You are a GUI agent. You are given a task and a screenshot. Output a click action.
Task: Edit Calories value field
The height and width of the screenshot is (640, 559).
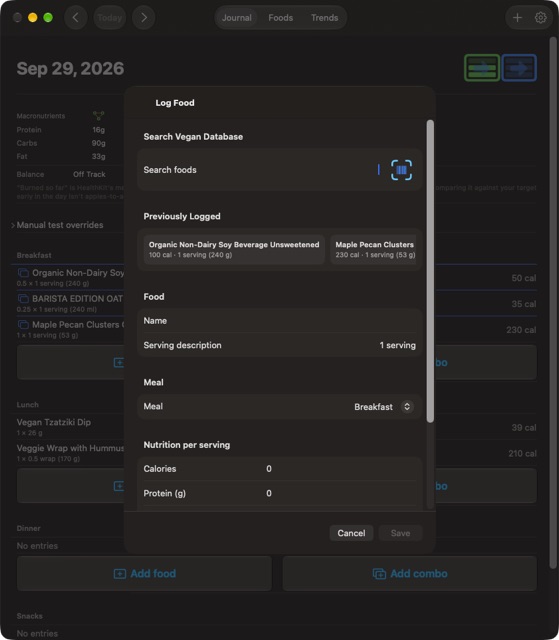[x=280, y=469]
